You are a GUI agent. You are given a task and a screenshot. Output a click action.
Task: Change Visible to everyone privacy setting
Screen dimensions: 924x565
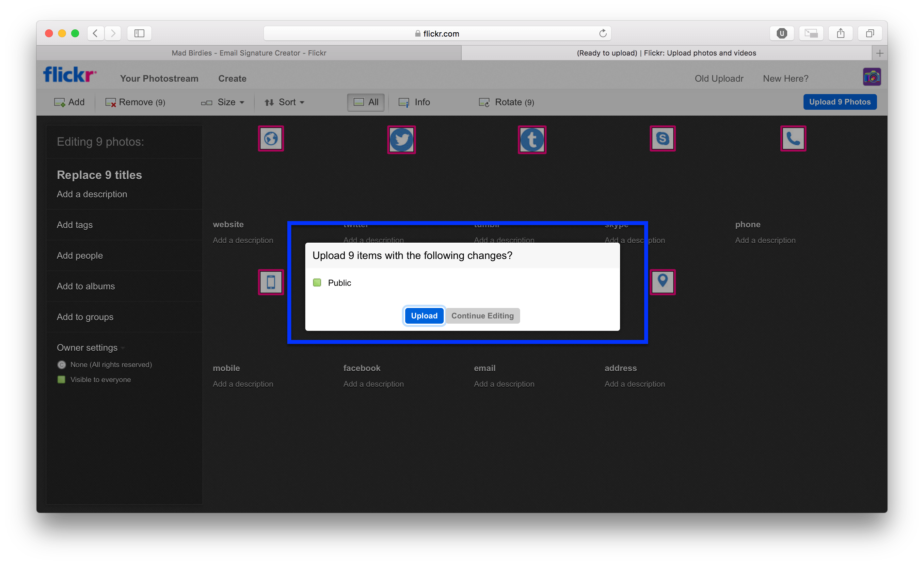[x=94, y=380]
